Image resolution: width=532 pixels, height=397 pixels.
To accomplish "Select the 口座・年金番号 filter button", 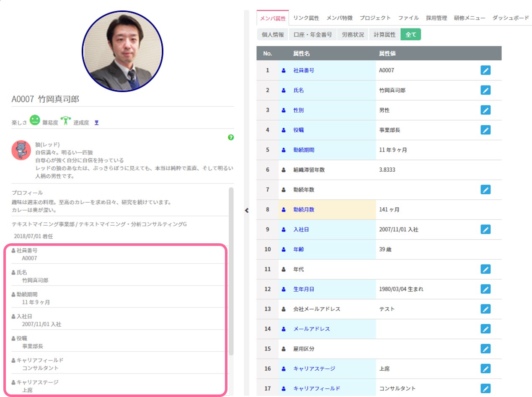I will 312,35.
